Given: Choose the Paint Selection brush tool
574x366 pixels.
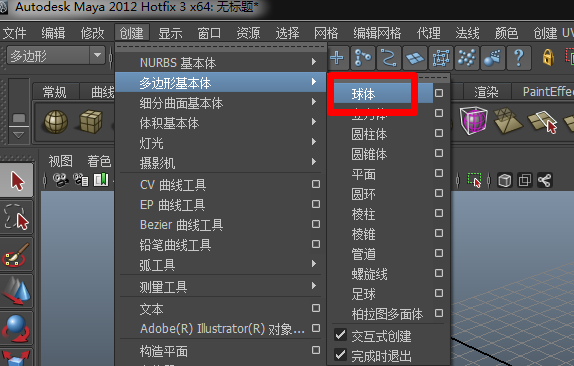Looking at the screenshot, I should (x=17, y=254).
